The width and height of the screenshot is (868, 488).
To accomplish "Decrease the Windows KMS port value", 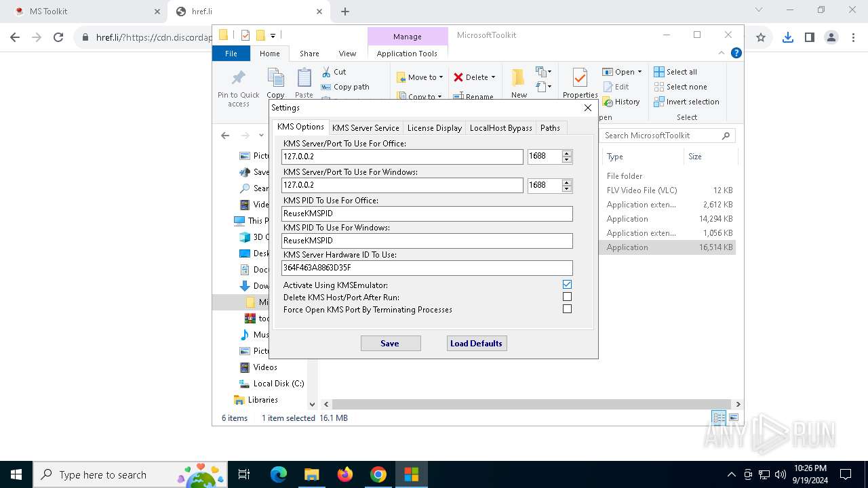I will [567, 188].
